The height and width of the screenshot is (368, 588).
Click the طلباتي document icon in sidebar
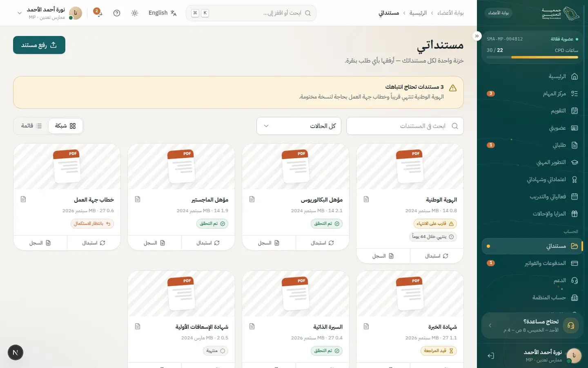pos(575,145)
